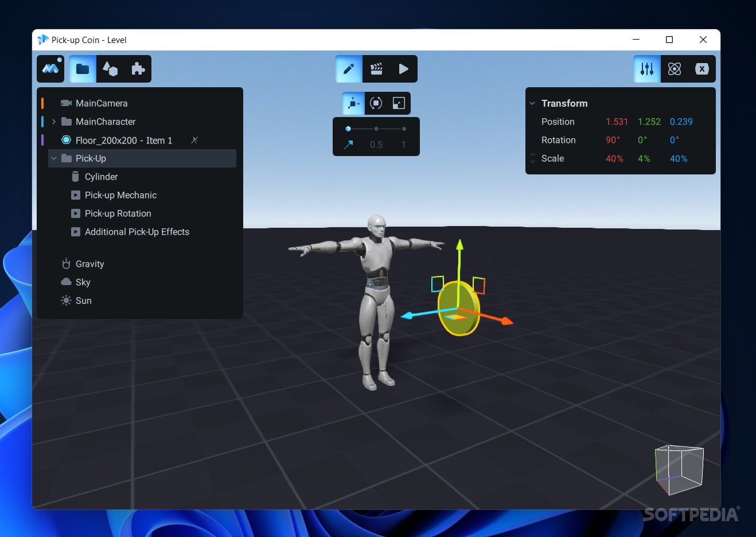Click the Pick-up Rotation play icon
The width and height of the screenshot is (756, 537).
tap(75, 213)
